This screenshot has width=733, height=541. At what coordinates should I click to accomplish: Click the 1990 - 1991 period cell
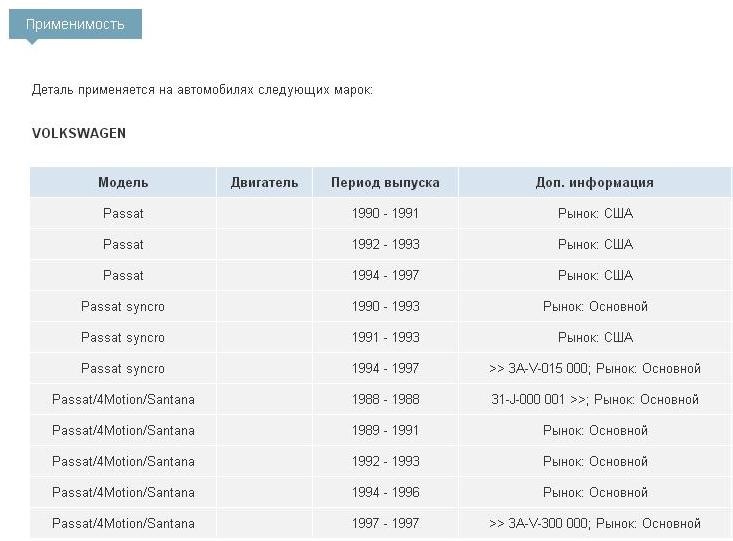[385, 213]
